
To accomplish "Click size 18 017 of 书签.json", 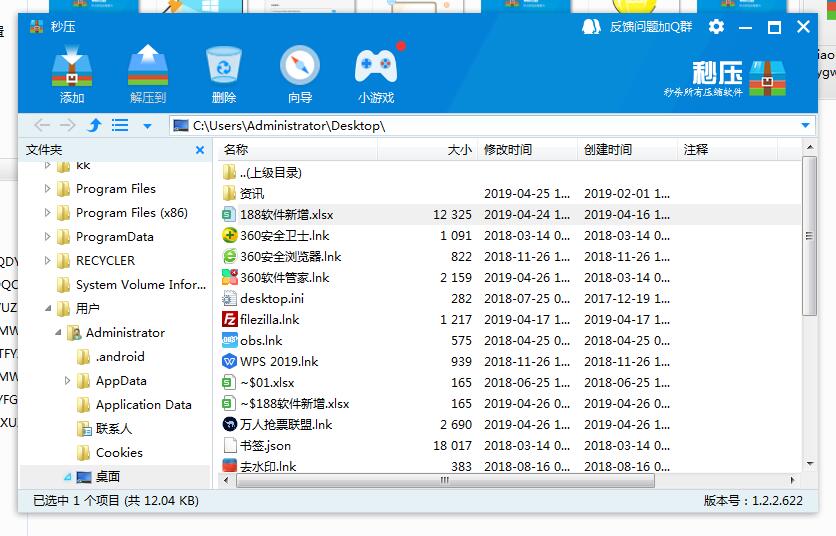I will coord(452,446).
